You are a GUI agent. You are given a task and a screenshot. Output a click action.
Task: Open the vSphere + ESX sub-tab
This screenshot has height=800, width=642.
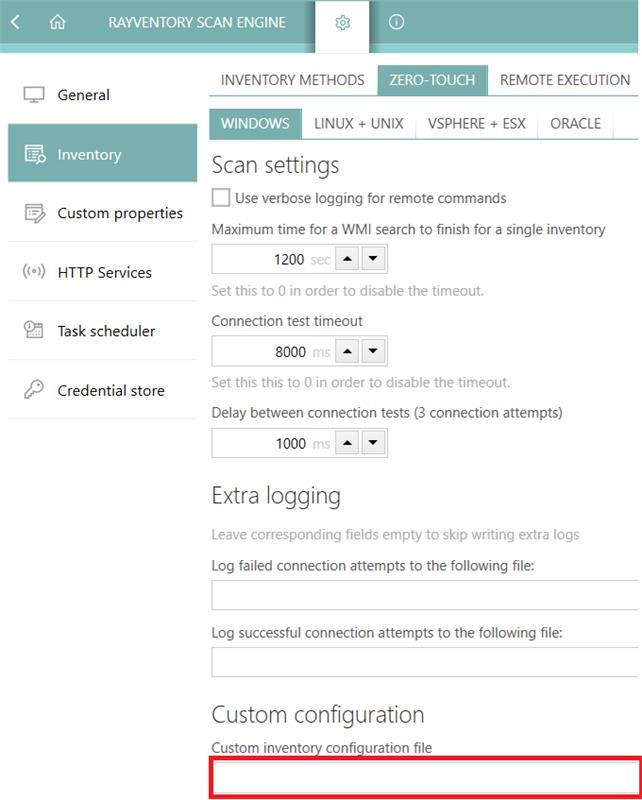click(x=477, y=123)
